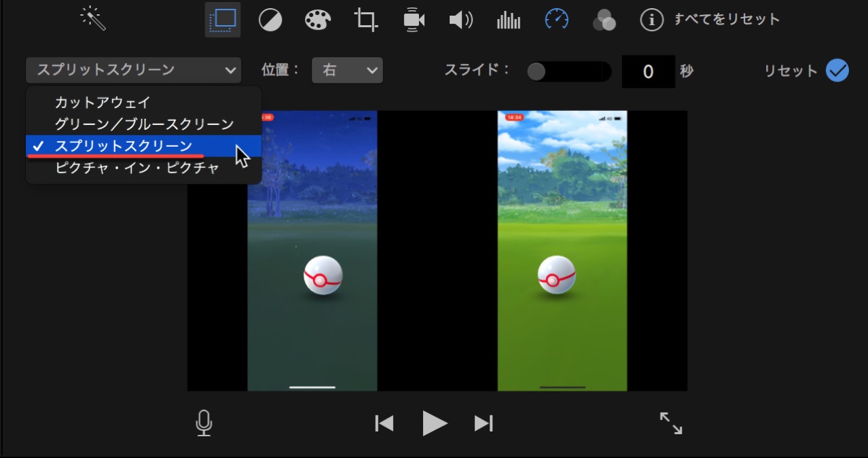Image resolution: width=868 pixels, height=458 pixels.
Task: Open the volume speaker icon
Action: click(x=460, y=20)
